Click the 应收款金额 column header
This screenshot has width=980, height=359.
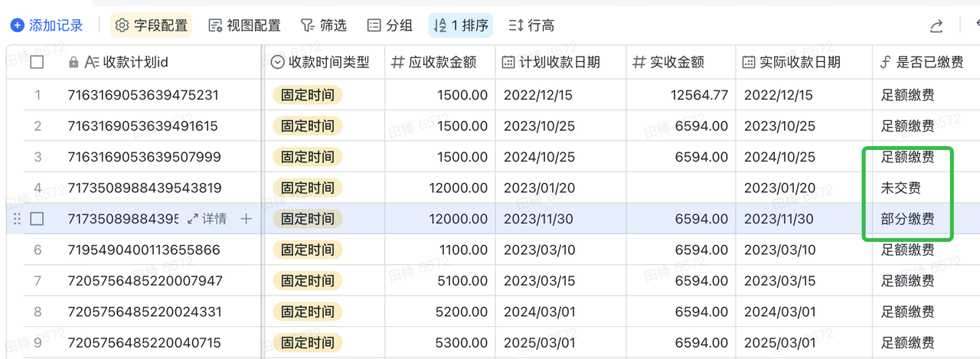tap(443, 62)
